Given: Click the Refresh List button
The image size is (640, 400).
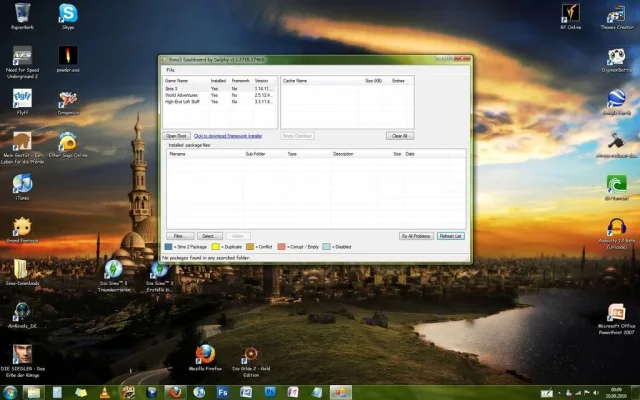Looking at the screenshot, I should pyautogui.click(x=451, y=236).
